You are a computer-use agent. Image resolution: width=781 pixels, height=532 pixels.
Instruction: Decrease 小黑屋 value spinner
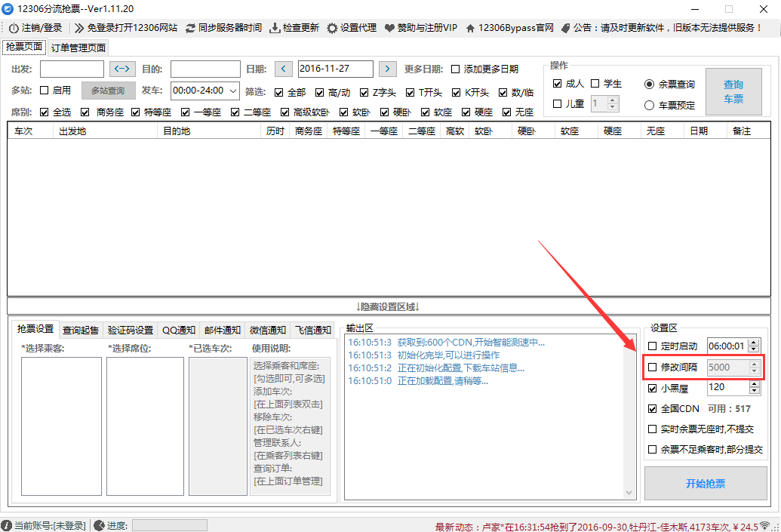[x=755, y=391]
